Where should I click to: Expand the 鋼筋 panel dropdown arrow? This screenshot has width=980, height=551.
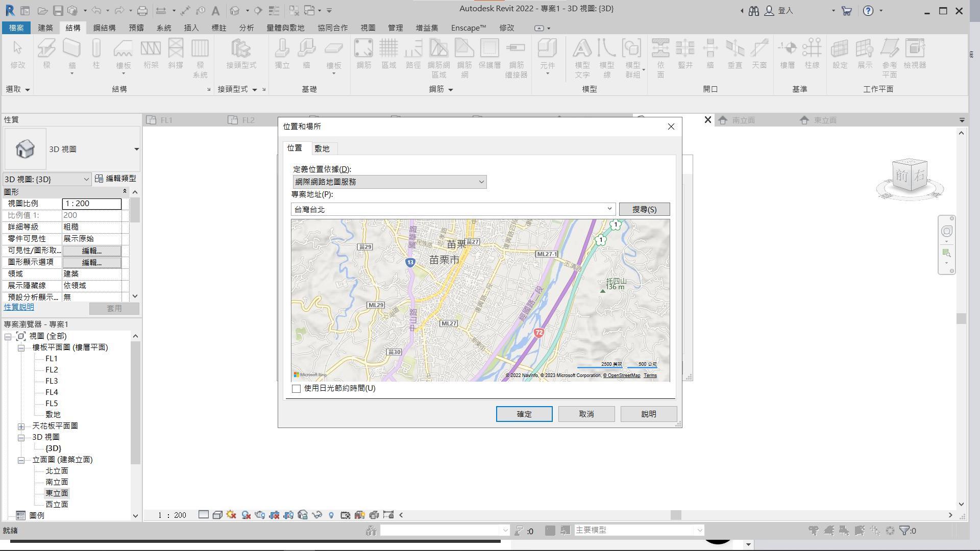450,89
